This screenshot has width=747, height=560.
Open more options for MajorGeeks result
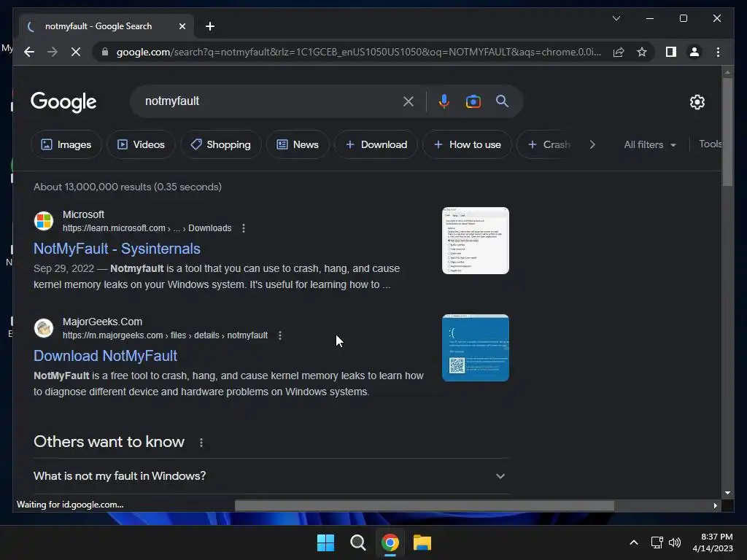pyautogui.click(x=280, y=335)
